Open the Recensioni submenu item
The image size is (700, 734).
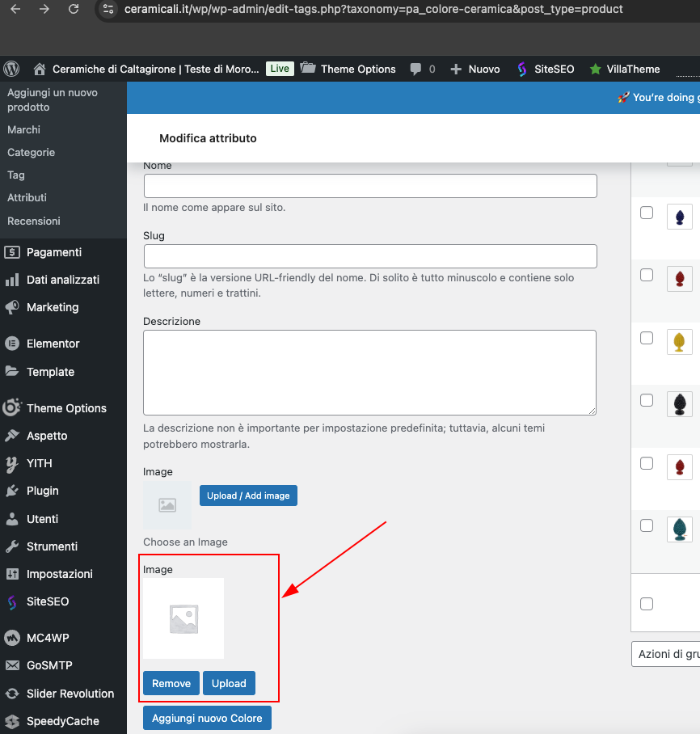click(x=34, y=221)
